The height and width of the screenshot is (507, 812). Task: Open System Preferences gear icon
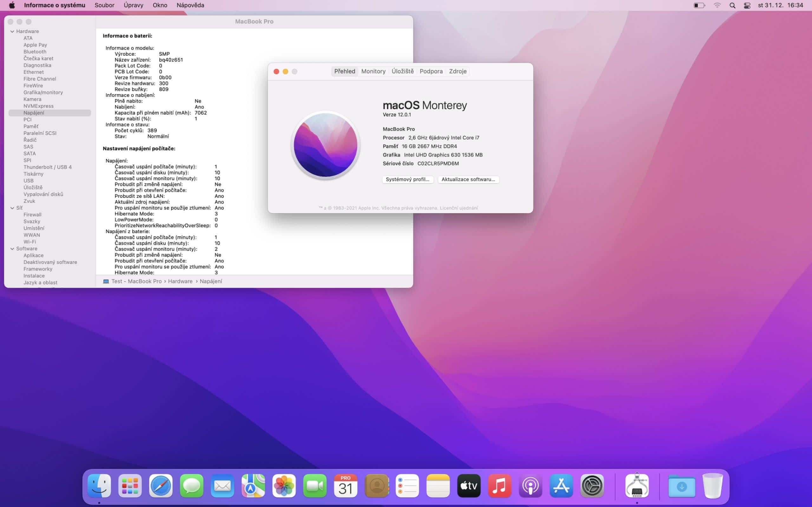(592, 485)
